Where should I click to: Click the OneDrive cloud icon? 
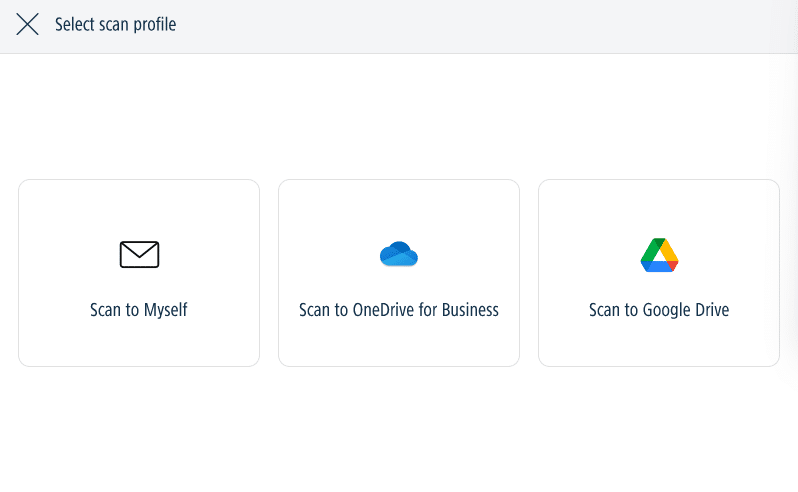coord(399,254)
